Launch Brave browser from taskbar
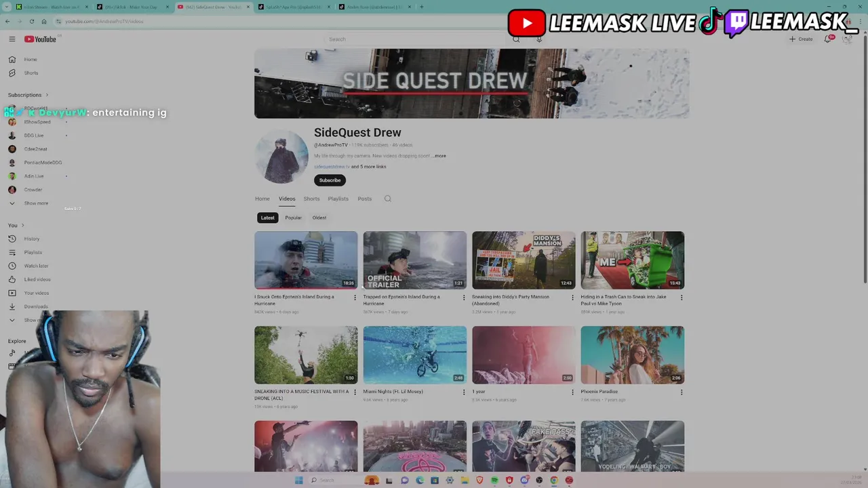 click(x=479, y=480)
